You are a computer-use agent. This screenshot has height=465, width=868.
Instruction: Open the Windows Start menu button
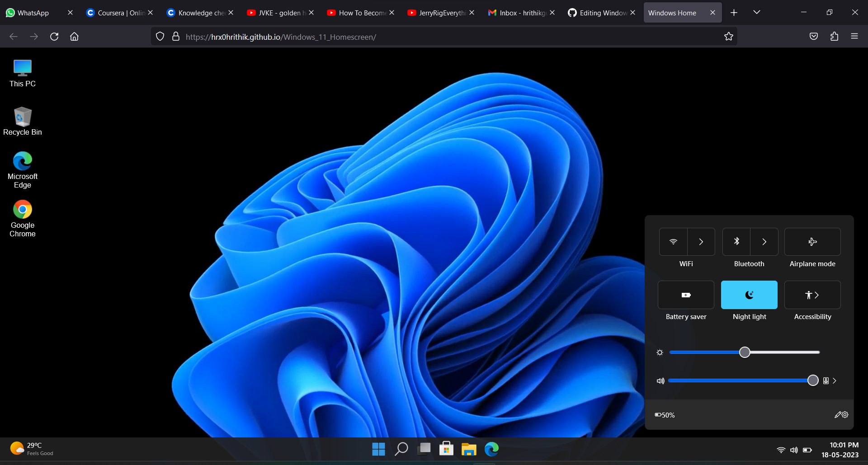378,449
